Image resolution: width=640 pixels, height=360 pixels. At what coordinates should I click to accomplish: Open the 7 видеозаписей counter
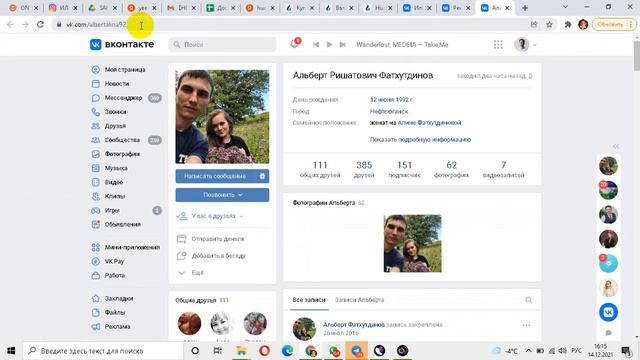(x=503, y=169)
